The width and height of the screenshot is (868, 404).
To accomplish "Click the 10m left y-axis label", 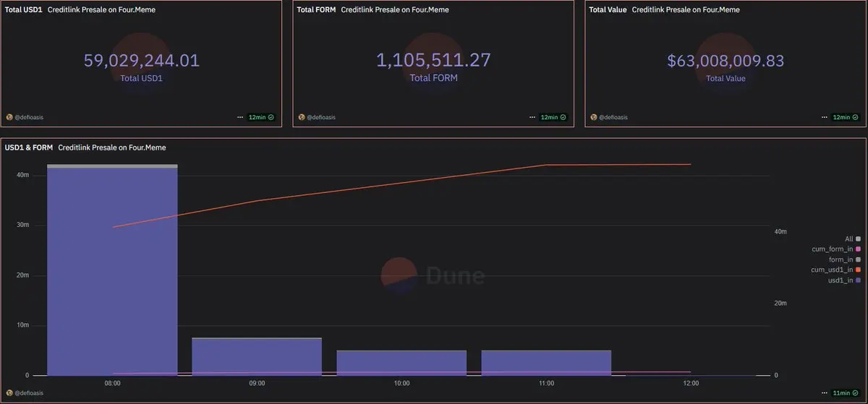I will point(22,325).
